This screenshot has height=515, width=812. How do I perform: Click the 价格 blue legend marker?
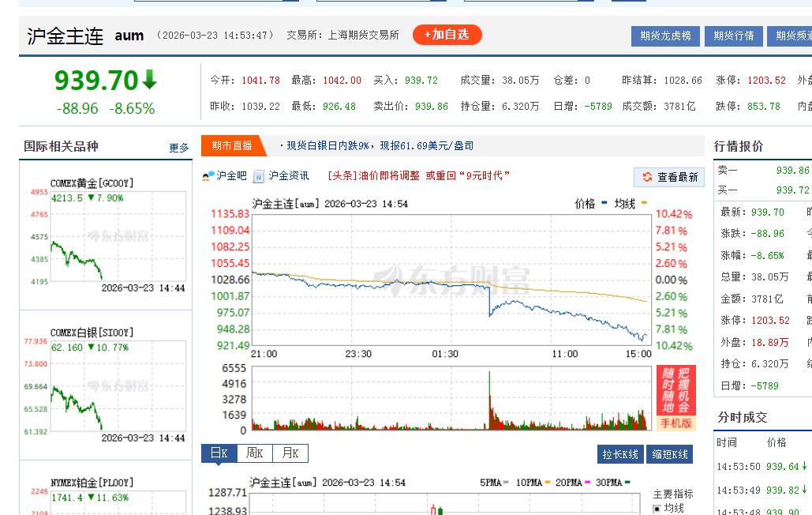[x=604, y=204]
